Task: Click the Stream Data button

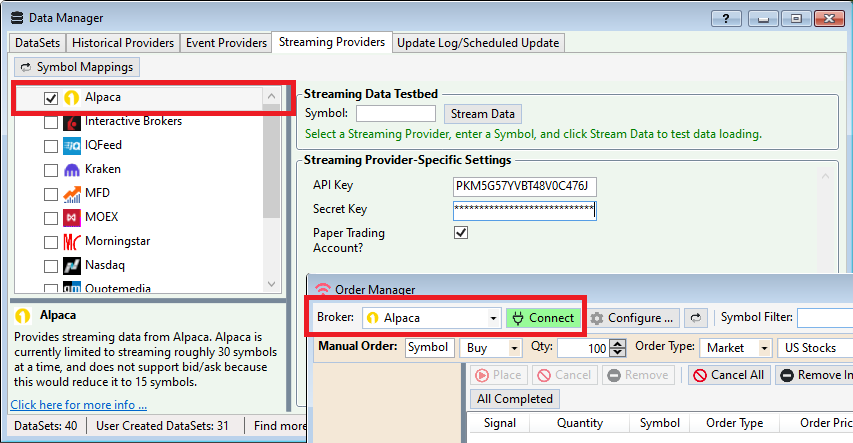Action: (x=483, y=114)
